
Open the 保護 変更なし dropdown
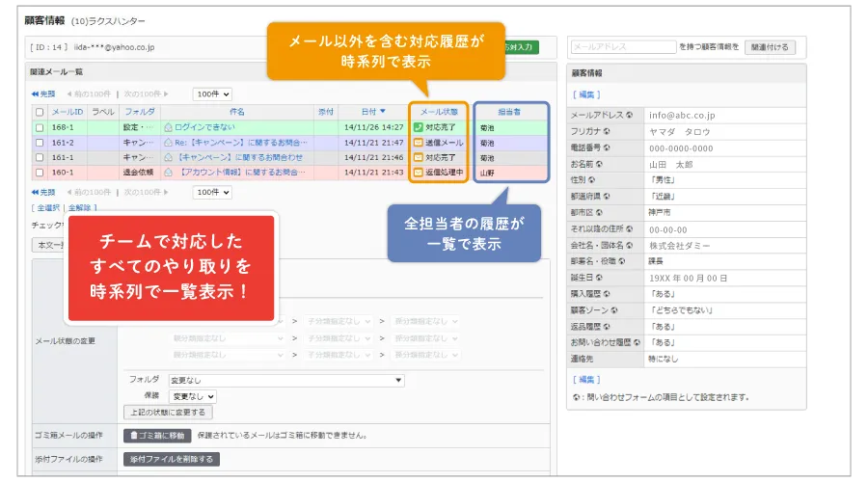click(193, 396)
